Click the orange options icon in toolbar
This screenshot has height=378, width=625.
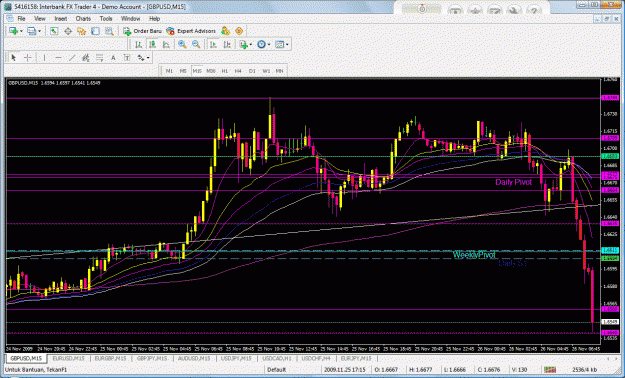pos(239,31)
